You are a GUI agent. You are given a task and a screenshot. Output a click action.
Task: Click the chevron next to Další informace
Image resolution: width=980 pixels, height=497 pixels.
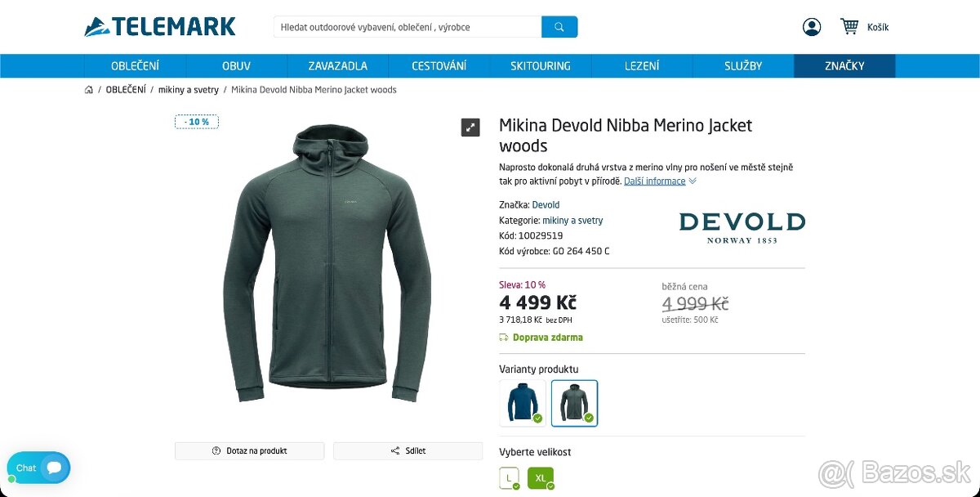[692, 181]
